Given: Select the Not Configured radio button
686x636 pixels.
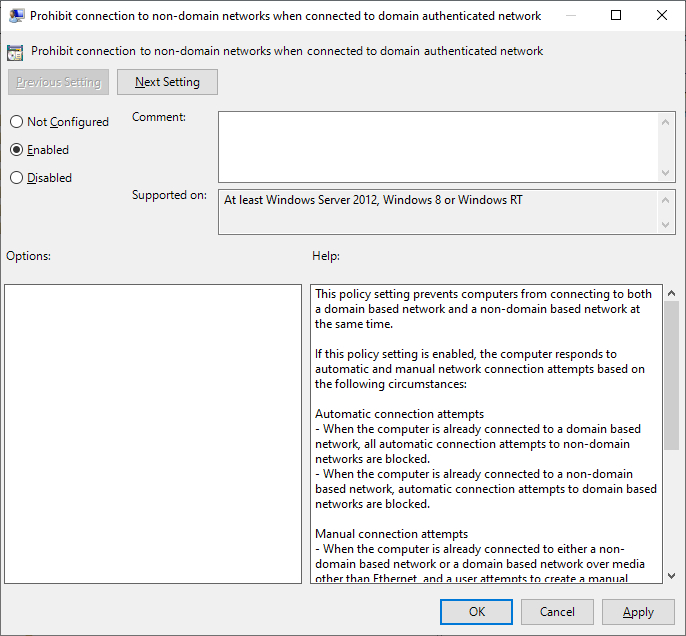Looking at the screenshot, I should (17, 122).
